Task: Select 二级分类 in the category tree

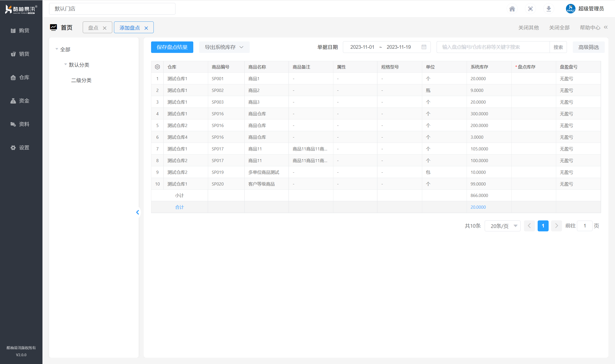Action: pos(81,80)
